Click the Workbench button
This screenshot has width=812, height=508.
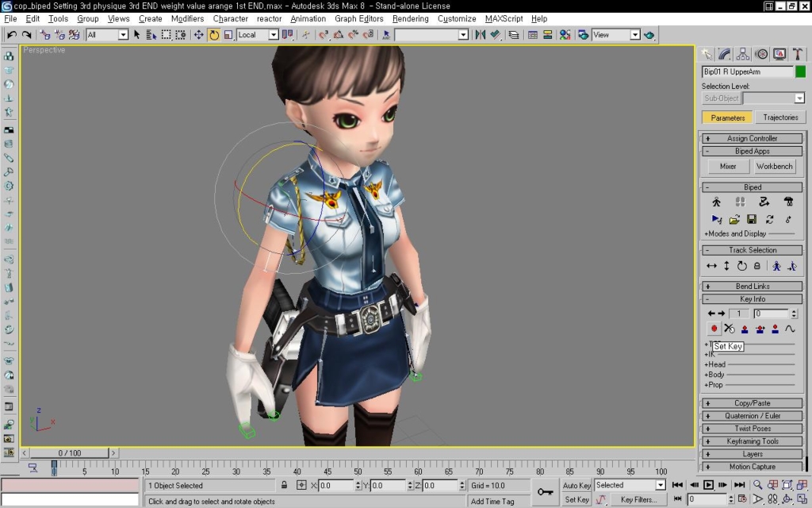[774, 167]
